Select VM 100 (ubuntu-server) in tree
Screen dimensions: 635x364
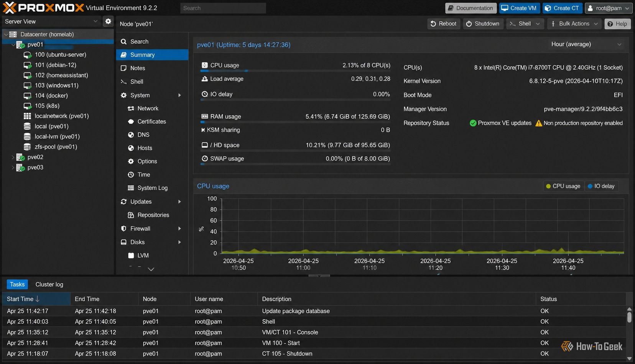(x=60, y=55)
